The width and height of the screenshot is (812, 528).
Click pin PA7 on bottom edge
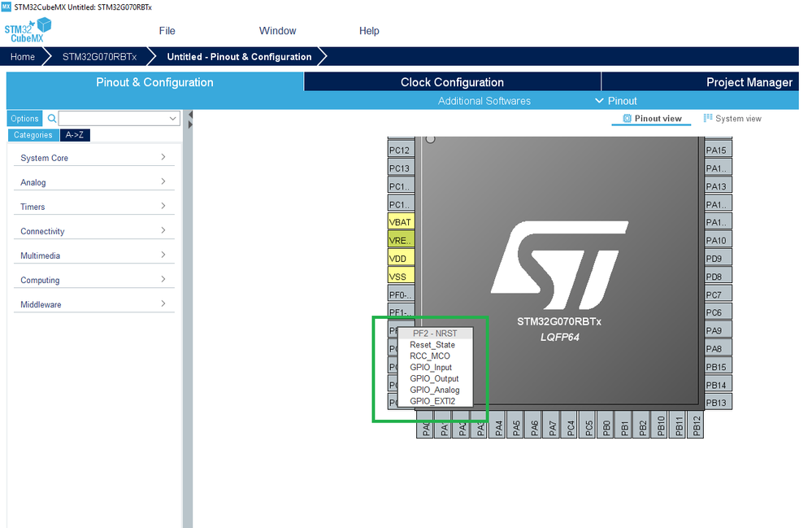552,425
